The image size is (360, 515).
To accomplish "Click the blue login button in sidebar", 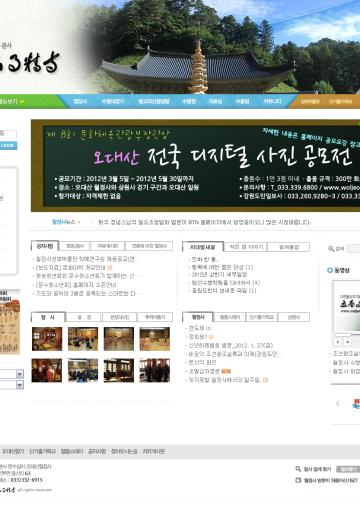I will (8, 146).
